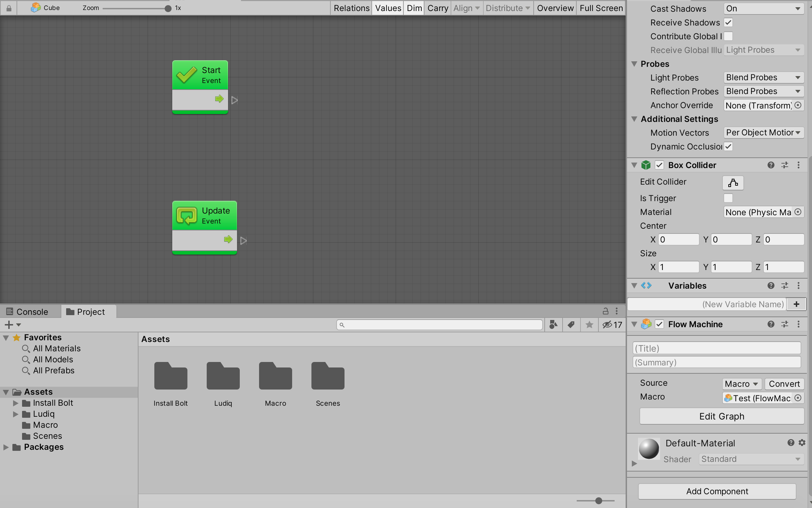This screenshot has width=812, height=508.
Task: Click the search-by-label icon in Project toolbar
Action: [x=571, y=324]
